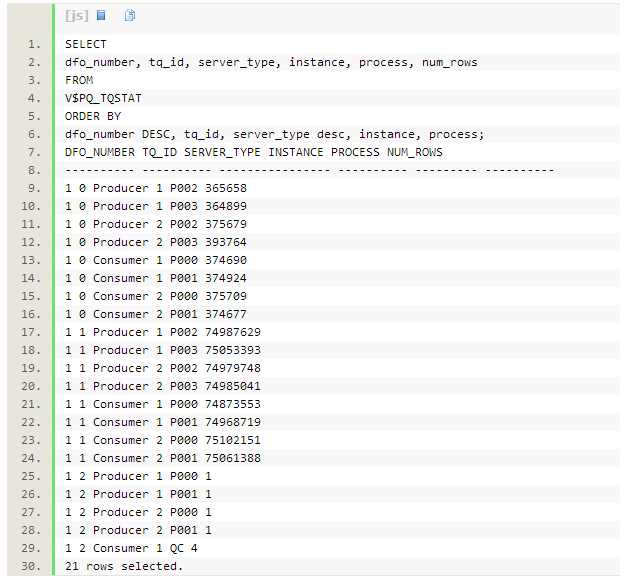Click row with Consumer 2 P001 374677

(155, 314)
